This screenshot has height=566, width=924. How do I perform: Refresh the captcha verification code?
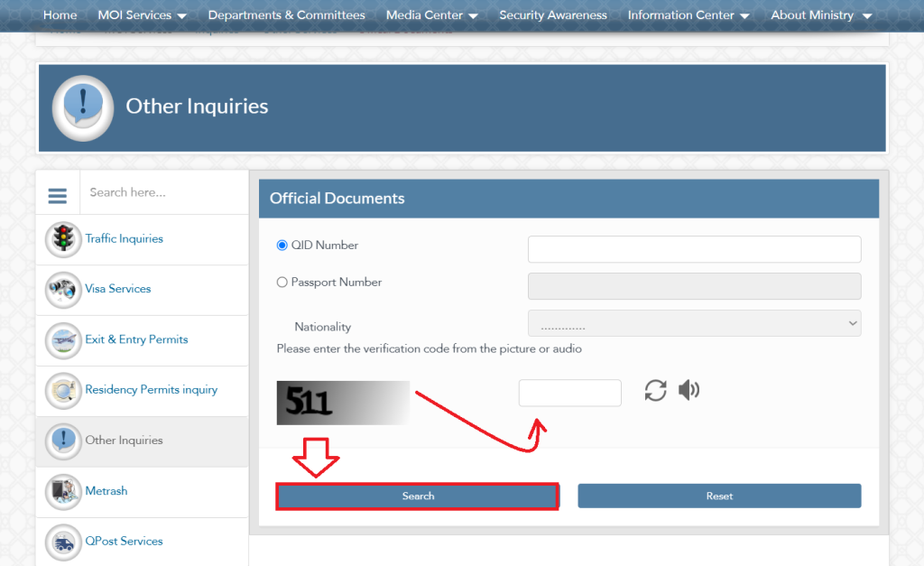pyautogui.click(x=656, y=391)
